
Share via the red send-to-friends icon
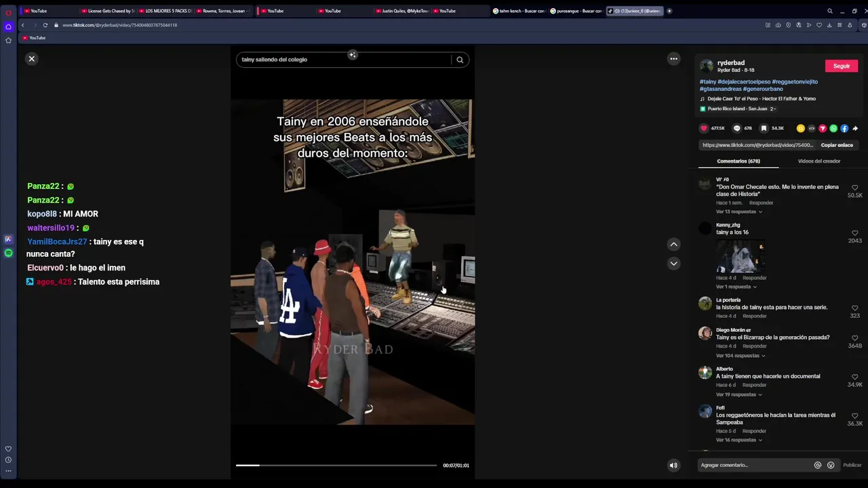[823, 128]
